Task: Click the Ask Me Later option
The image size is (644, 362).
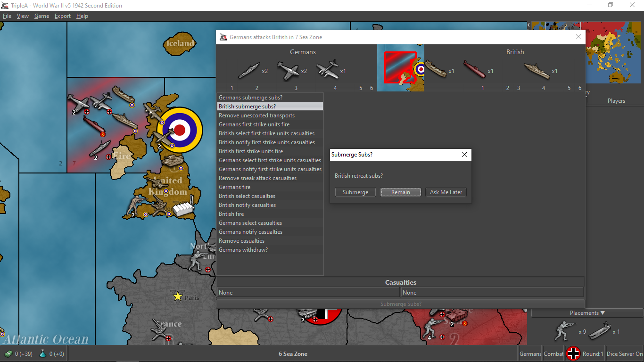Action: click(x=445, y=192)
